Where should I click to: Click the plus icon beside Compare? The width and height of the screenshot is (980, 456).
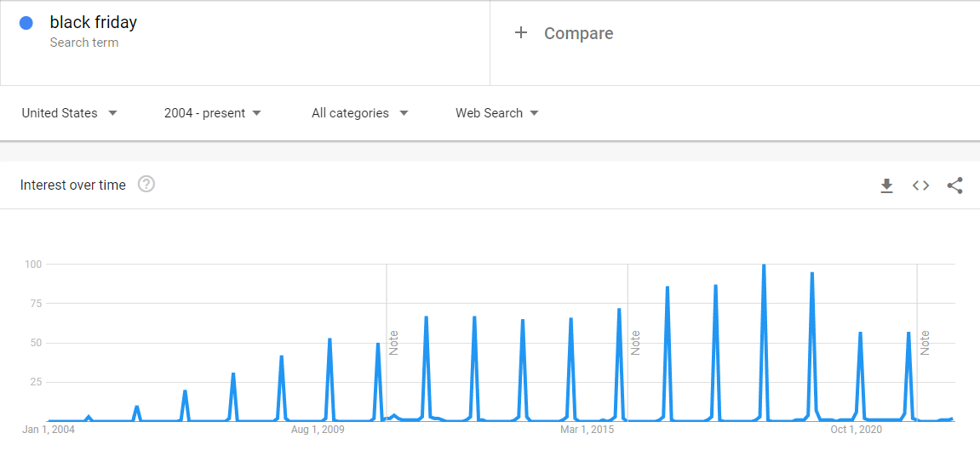click(x=521, y=33)
